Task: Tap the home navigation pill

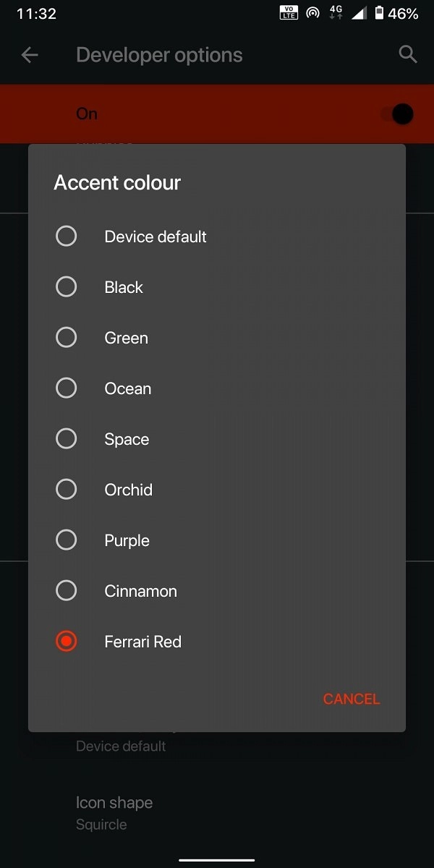Action: 217,860
